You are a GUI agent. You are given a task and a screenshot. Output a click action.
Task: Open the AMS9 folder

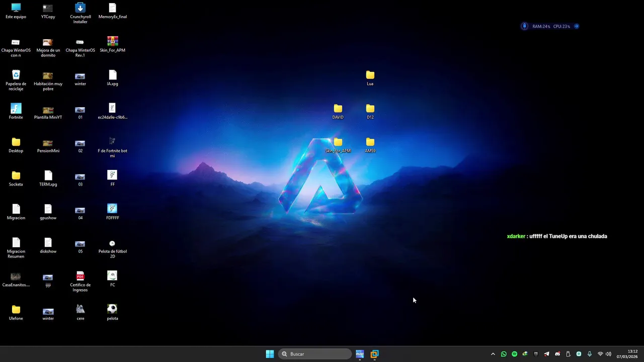(370, 145)
